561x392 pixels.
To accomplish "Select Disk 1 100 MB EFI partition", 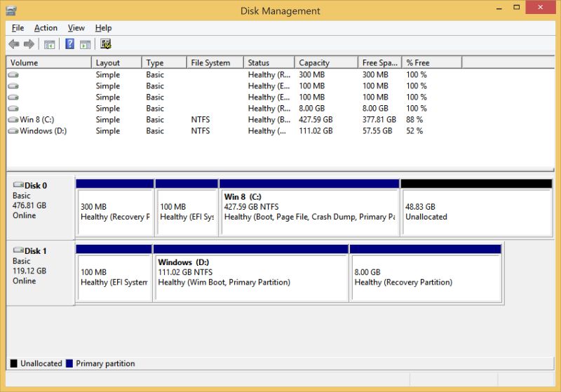I will click(x=114, y=273).
